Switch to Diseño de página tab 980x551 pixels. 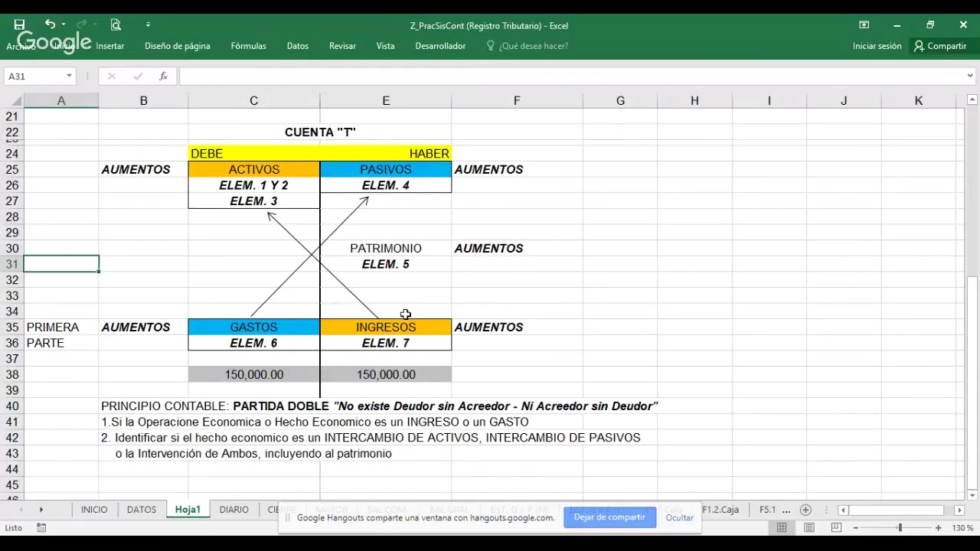coord(177,46)
